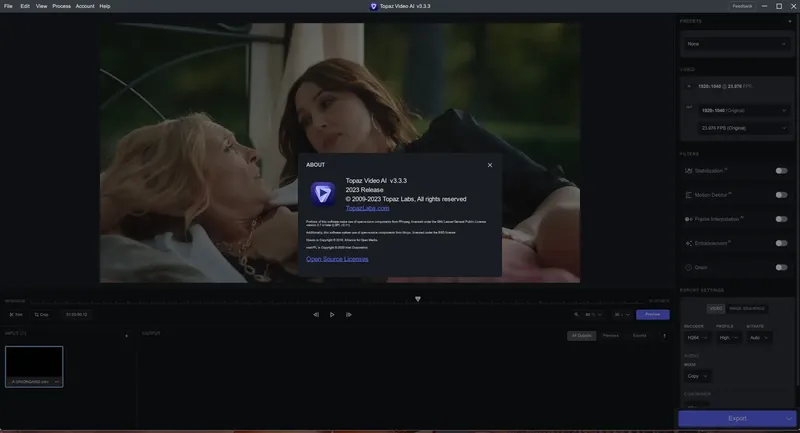800x433 pixels.
Task: Open the High profile dropdown
Action: point(729,338)
